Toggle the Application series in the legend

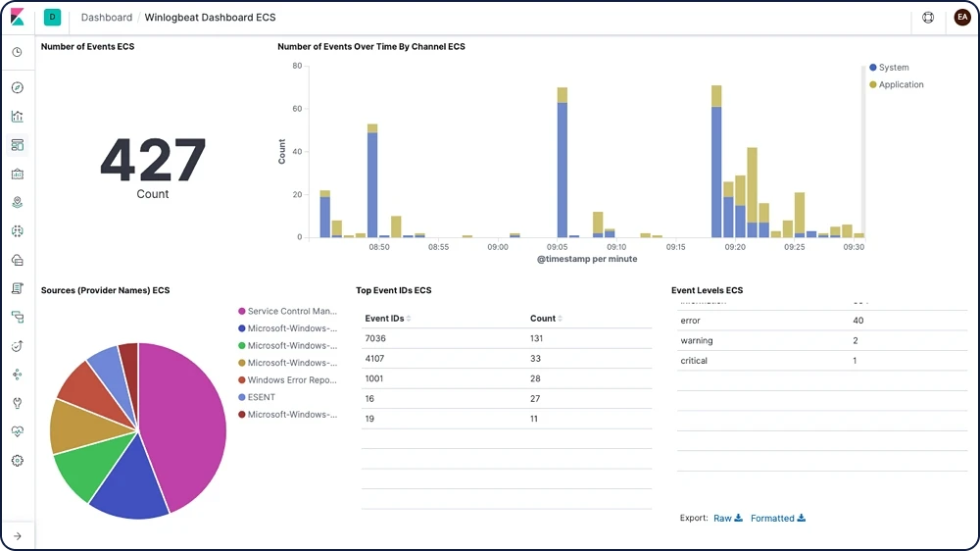coord(901,85)
